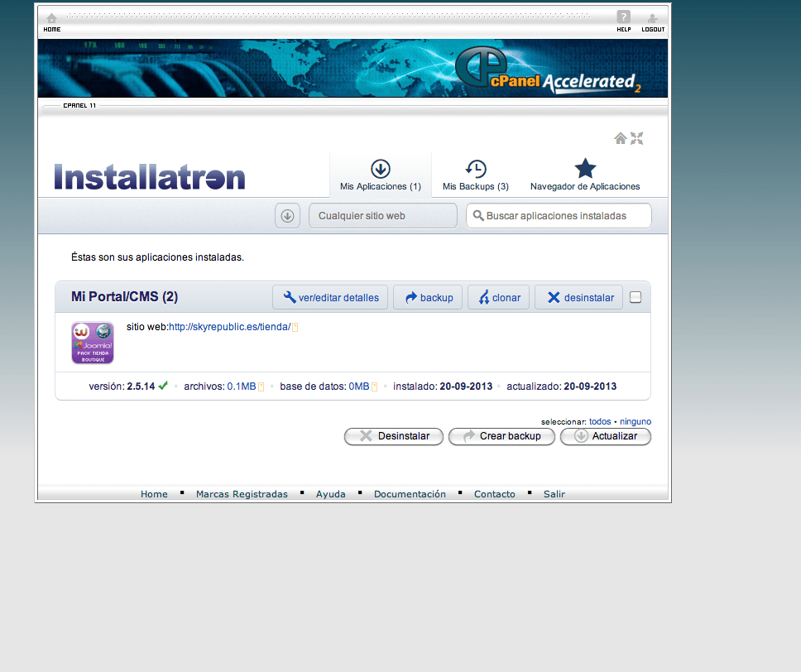
Task: Click the Logout user icon
Action: tap(652, 19)
